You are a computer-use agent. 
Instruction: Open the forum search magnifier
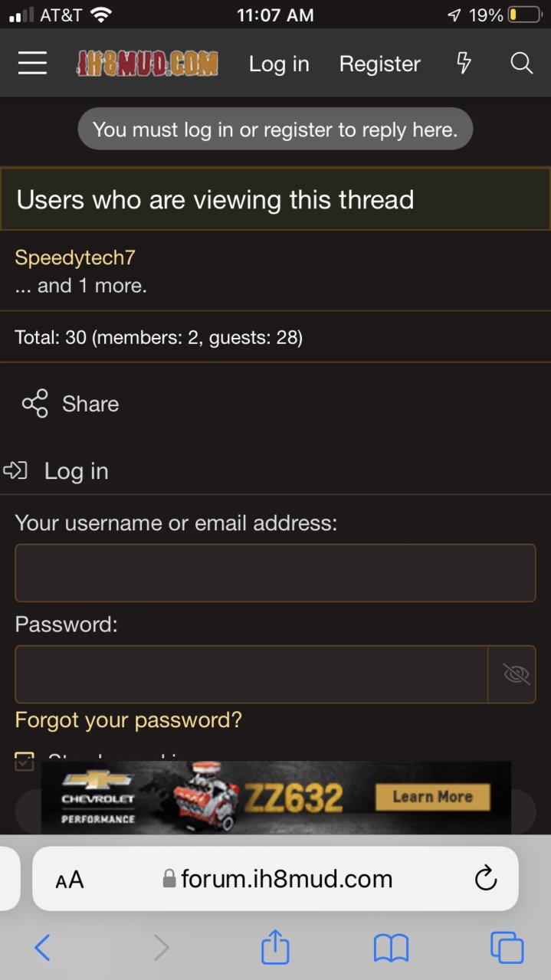click(521, 64)
